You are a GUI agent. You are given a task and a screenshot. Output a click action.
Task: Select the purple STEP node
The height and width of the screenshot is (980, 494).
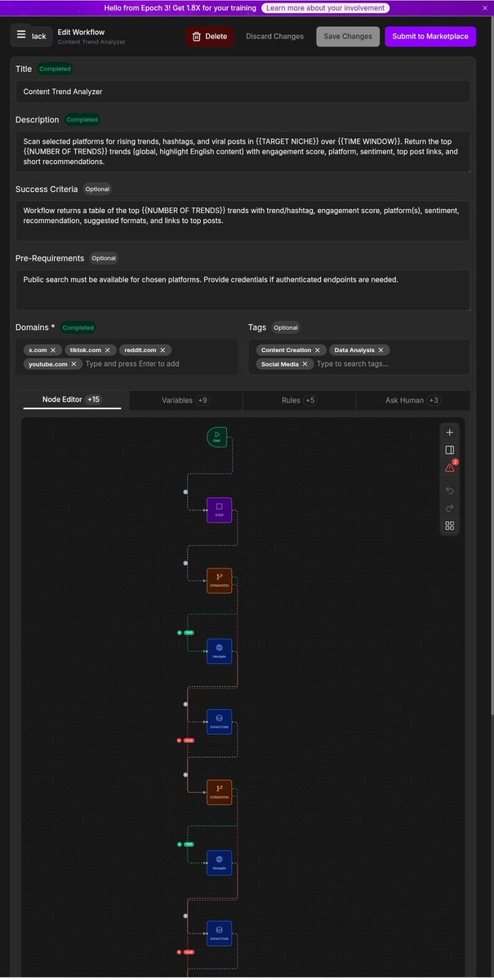pos(219,510)
